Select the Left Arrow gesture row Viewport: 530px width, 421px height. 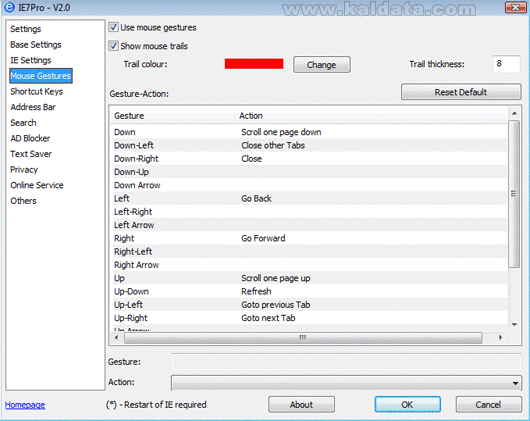[x=309, y=225]
